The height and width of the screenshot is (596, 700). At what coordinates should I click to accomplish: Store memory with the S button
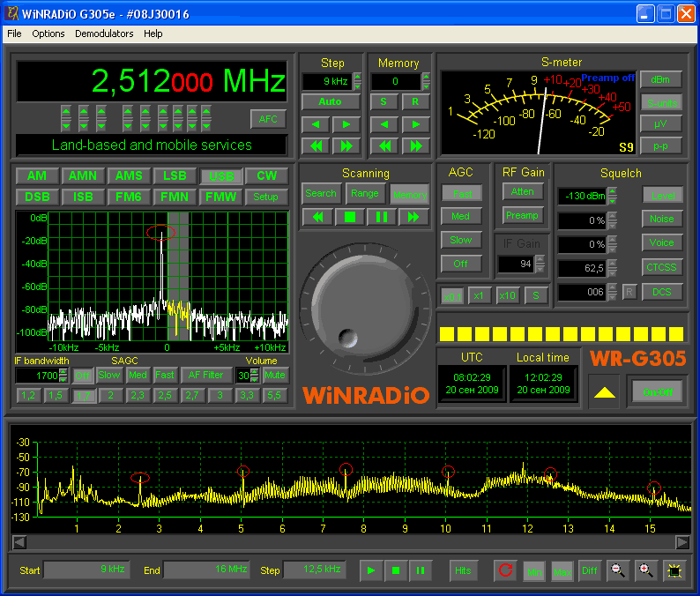(384, 101)
